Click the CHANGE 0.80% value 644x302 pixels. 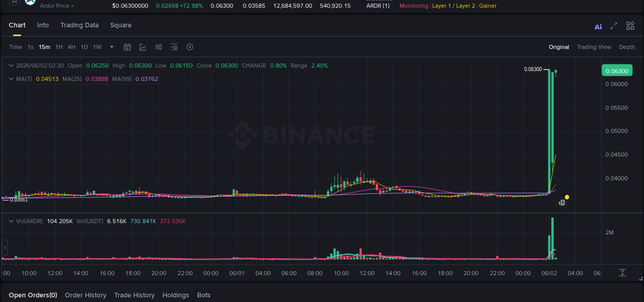[278, 65]
